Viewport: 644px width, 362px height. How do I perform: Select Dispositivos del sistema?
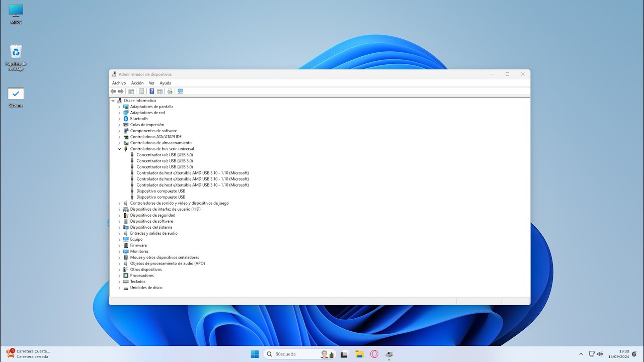(x=151, y=227)
